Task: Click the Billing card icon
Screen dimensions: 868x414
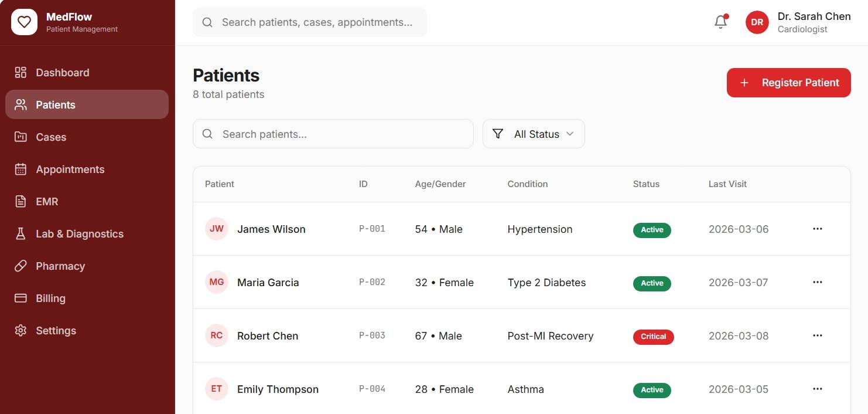Action: (x=20, y=298)
